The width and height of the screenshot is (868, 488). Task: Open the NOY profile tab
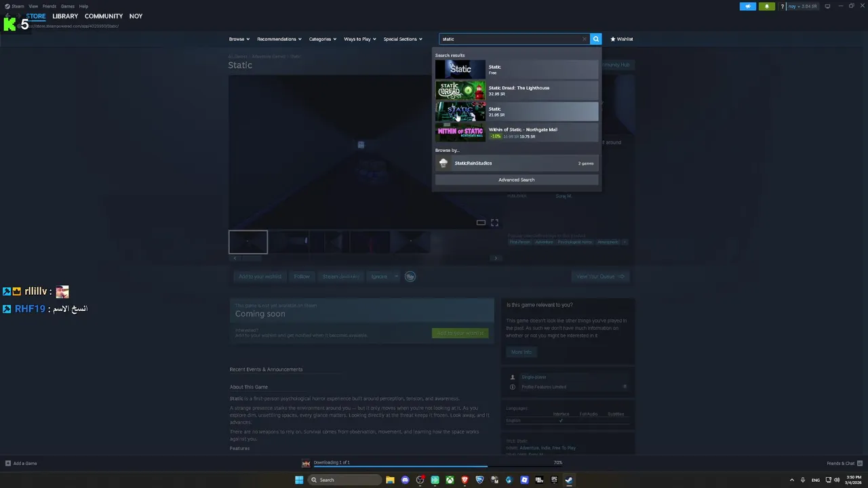[x=136, y=16]
